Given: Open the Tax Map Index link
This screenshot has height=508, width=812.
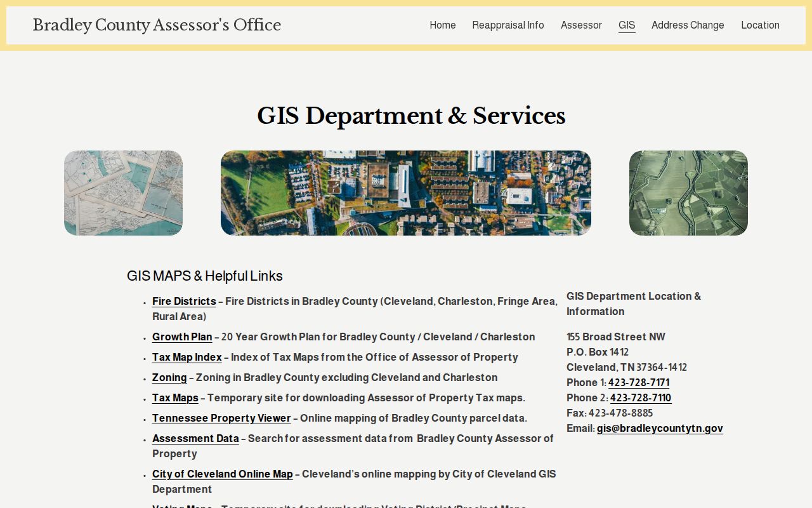Looking at the screenshot, I should 187,358.
